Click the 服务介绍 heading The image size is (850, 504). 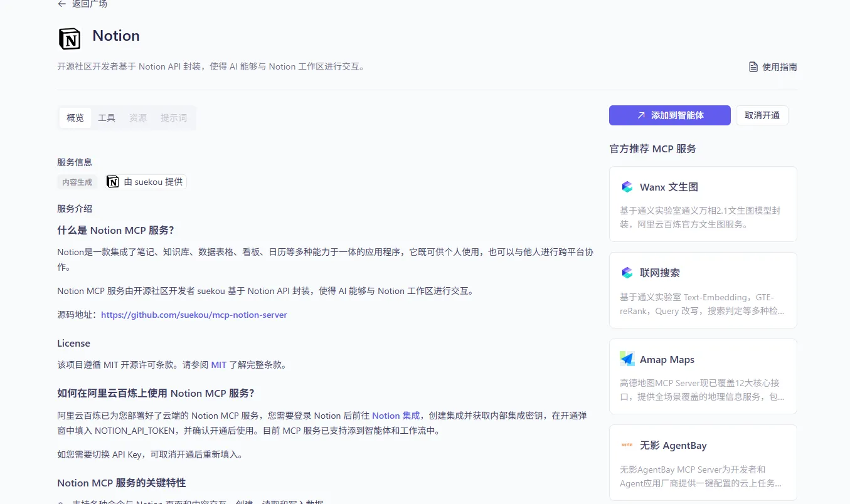pos(75,209)
